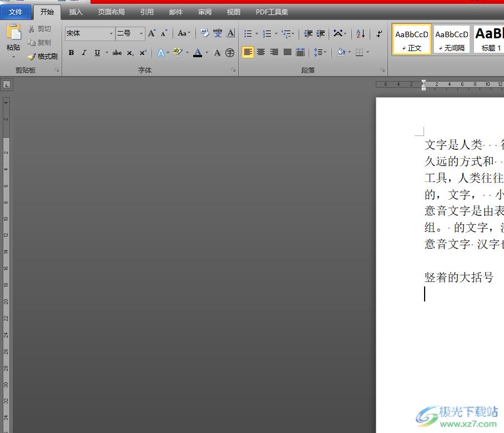
Task: Open underline style dropdown arrow
Action: pos(107,52)
